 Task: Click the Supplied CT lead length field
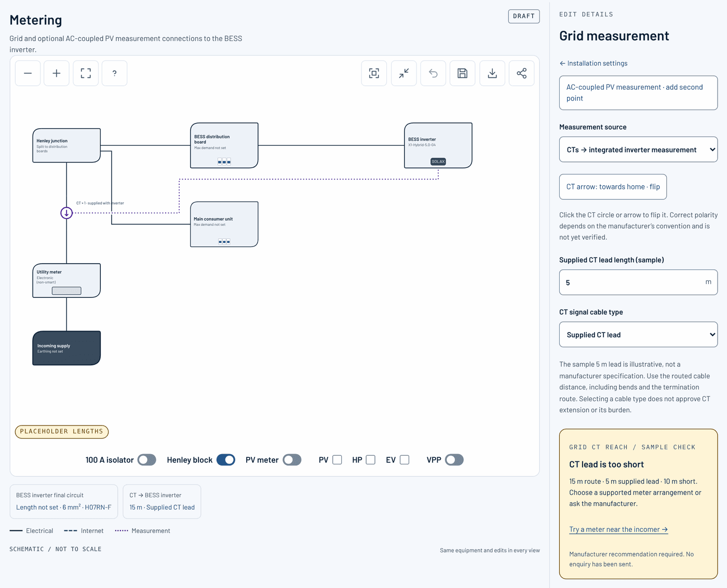(x=638, y=282)
